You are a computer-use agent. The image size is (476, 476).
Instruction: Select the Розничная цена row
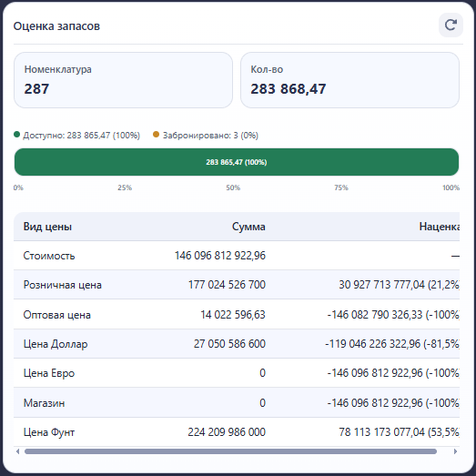tap(237, 285)
